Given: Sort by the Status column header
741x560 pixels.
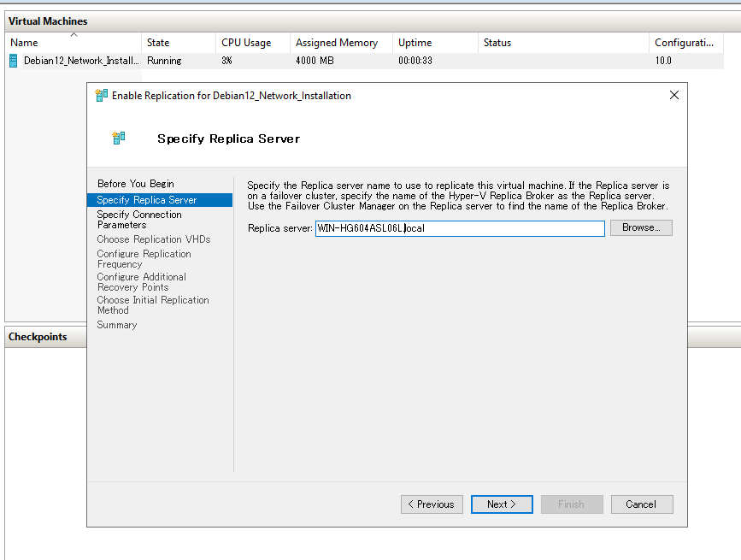Looking at the screenshot, I should point(563,43).
